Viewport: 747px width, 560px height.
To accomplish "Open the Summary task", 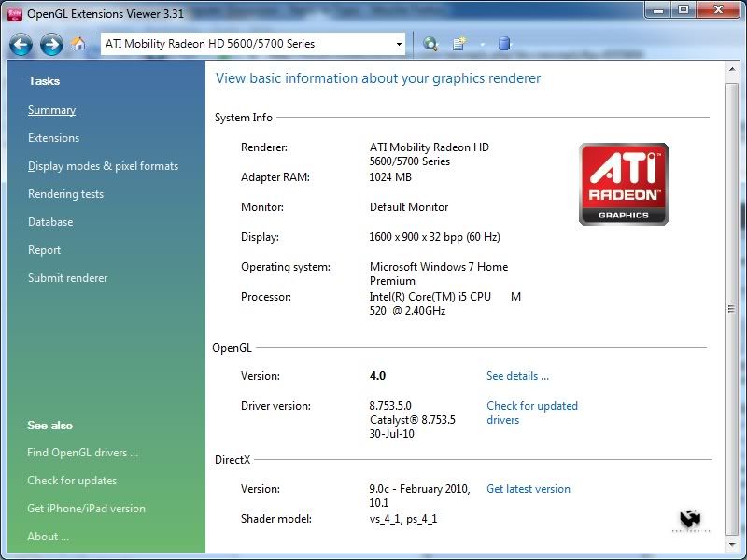I will pos(51,110).
